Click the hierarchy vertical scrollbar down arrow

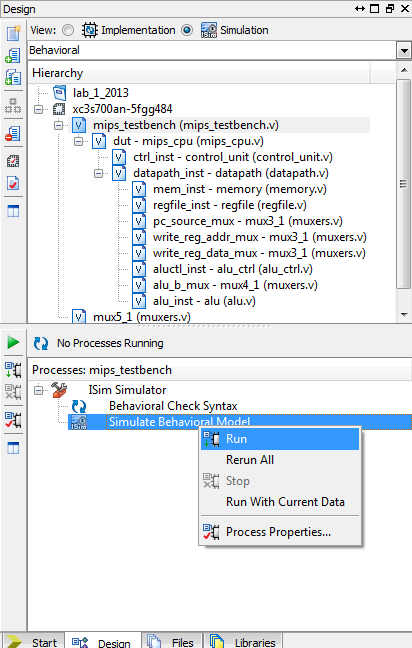pyautogui.click(x=404, y=315)
